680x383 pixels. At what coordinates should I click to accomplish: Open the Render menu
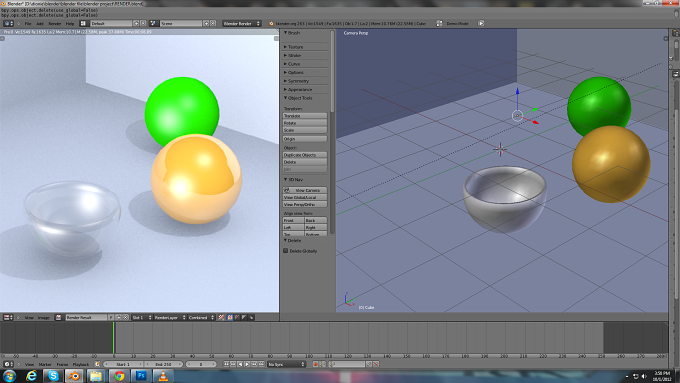coord(55,23)
